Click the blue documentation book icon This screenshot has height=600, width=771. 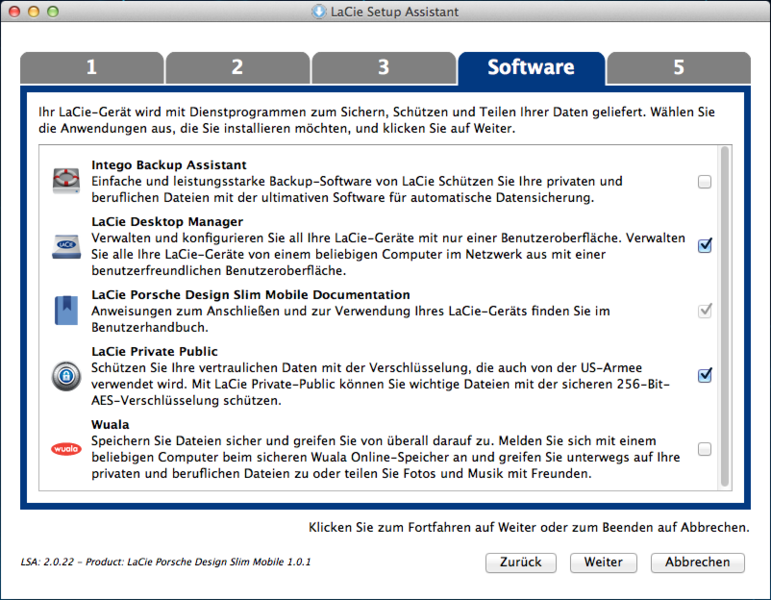66,310
